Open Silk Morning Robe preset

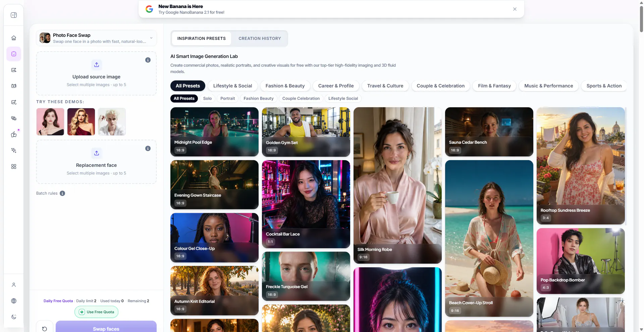pyautogui.click(x=397, y=185)
